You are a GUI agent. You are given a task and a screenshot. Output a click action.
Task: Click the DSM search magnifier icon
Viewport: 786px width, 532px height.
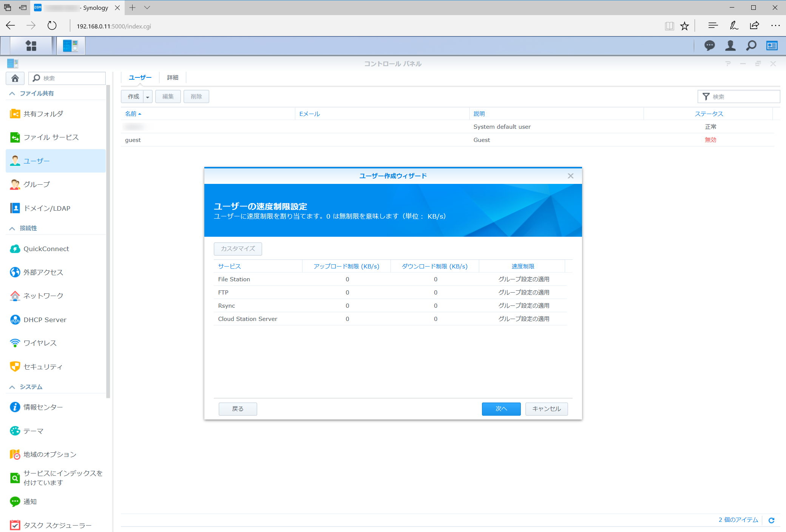pos(751,46)
